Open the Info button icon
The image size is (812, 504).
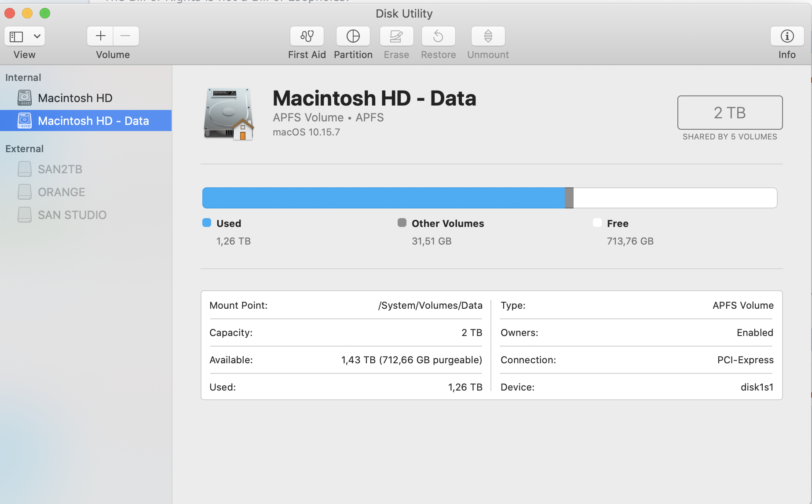[787, 36]
